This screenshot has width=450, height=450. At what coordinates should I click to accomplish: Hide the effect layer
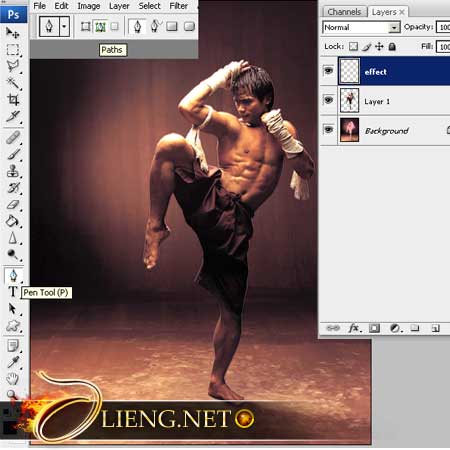tap(328, 71)
